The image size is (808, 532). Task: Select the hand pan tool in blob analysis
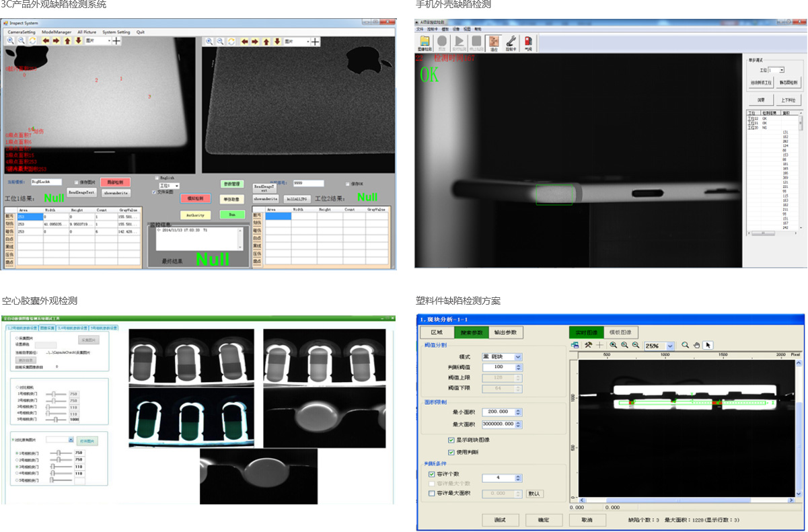[696, 345]
